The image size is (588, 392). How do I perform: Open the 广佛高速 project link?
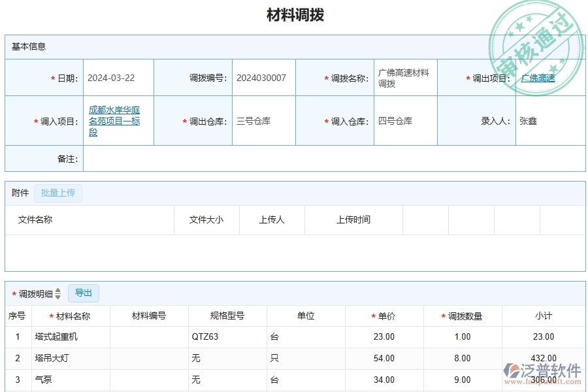[537, 77]
